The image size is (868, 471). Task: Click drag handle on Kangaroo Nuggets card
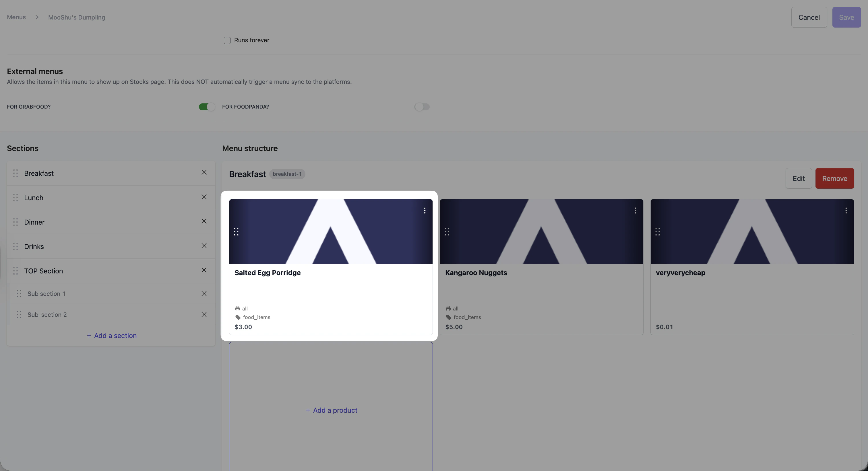(x=447, y=232)
